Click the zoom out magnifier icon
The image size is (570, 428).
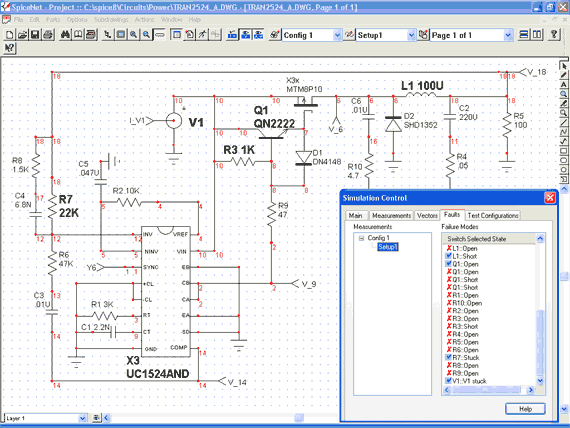[x=146, y=35]
